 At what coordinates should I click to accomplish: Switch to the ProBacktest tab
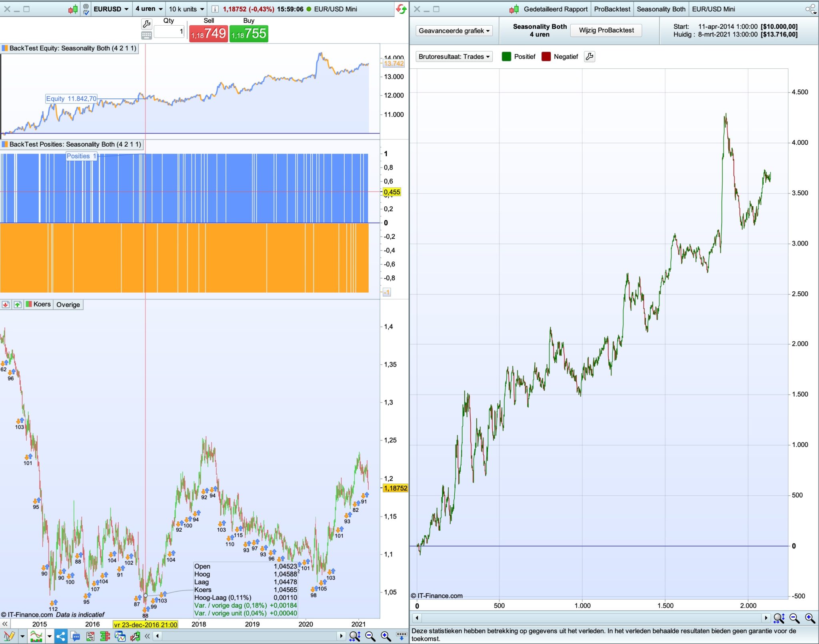(x=612, y=9)
